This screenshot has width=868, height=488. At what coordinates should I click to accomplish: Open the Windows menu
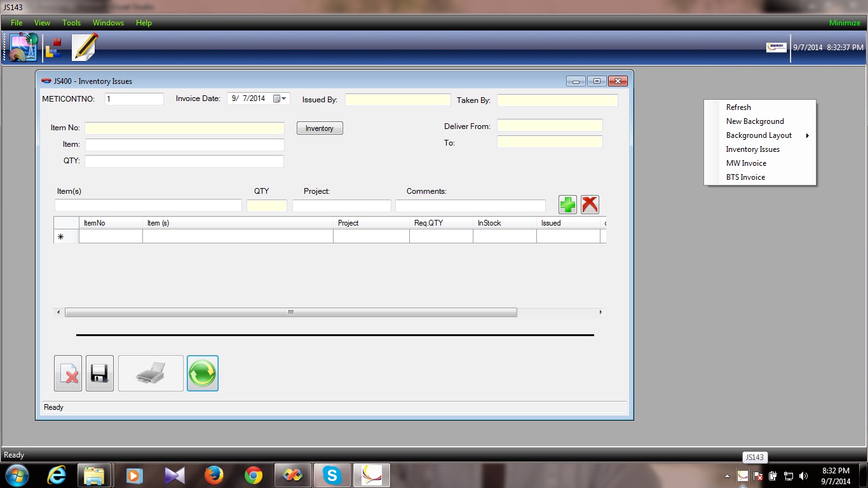coord(108,23)
